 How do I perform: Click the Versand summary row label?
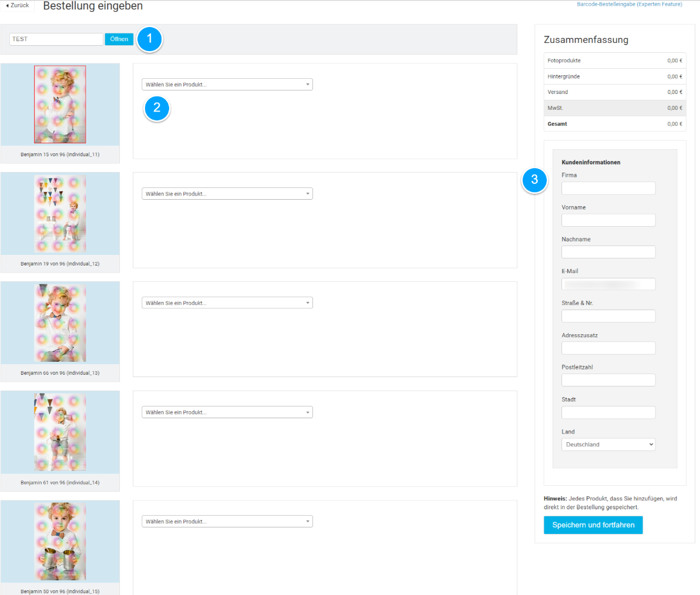tap(557, 92)
